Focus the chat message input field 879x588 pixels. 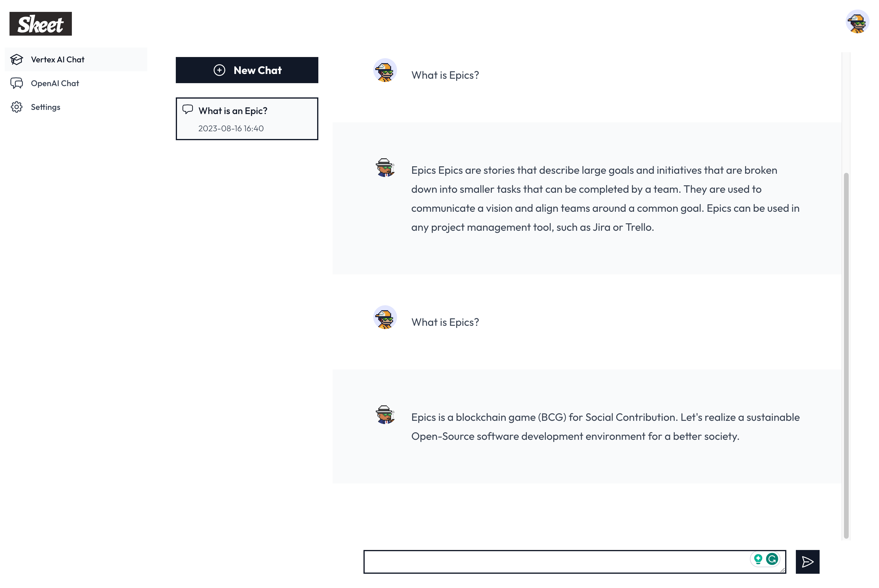pos(555,561)
